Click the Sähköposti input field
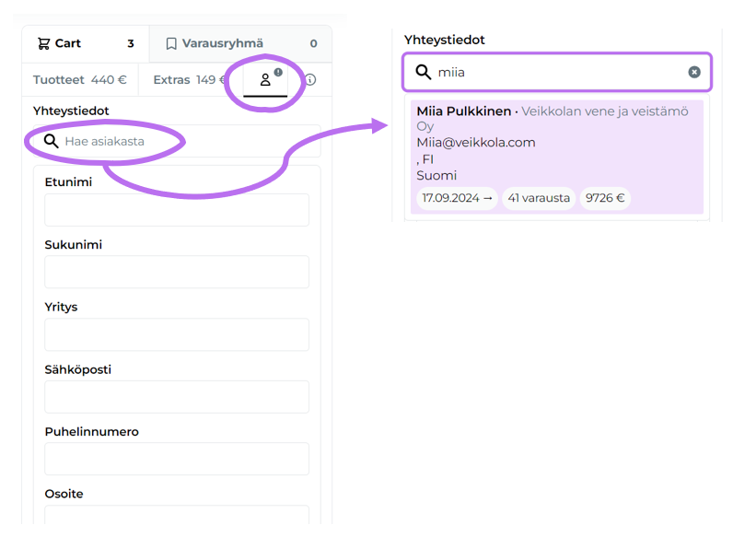This screenshot has width=733, height=560. [177, 397]
